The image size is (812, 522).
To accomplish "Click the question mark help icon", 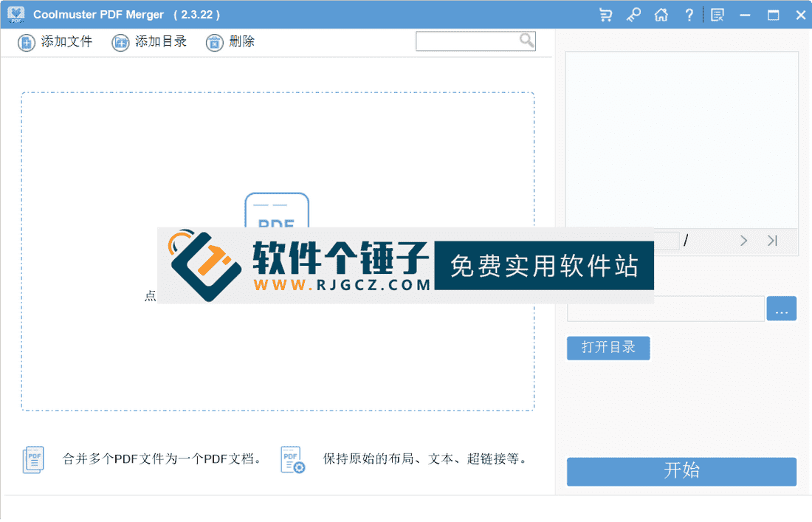I will (x=689, y=14).
